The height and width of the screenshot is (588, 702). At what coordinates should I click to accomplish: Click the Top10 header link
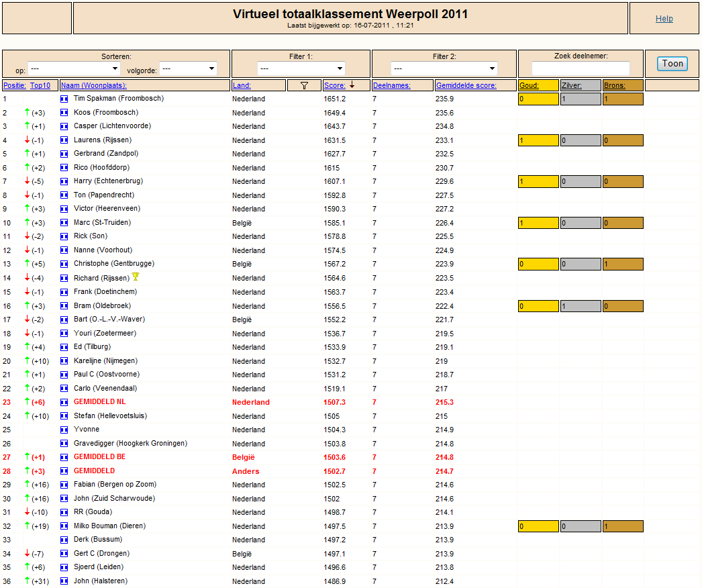pos(40,85)
